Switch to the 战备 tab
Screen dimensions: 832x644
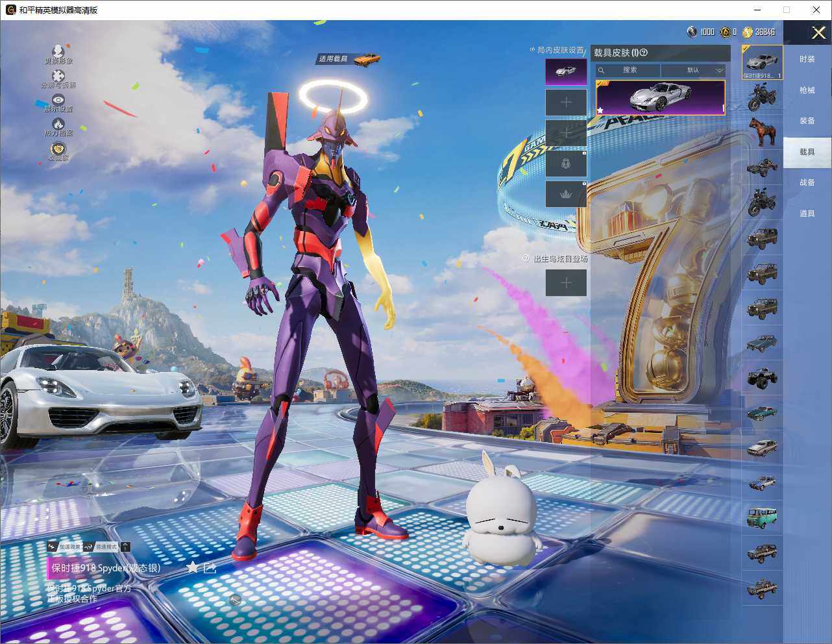point(807,182)
